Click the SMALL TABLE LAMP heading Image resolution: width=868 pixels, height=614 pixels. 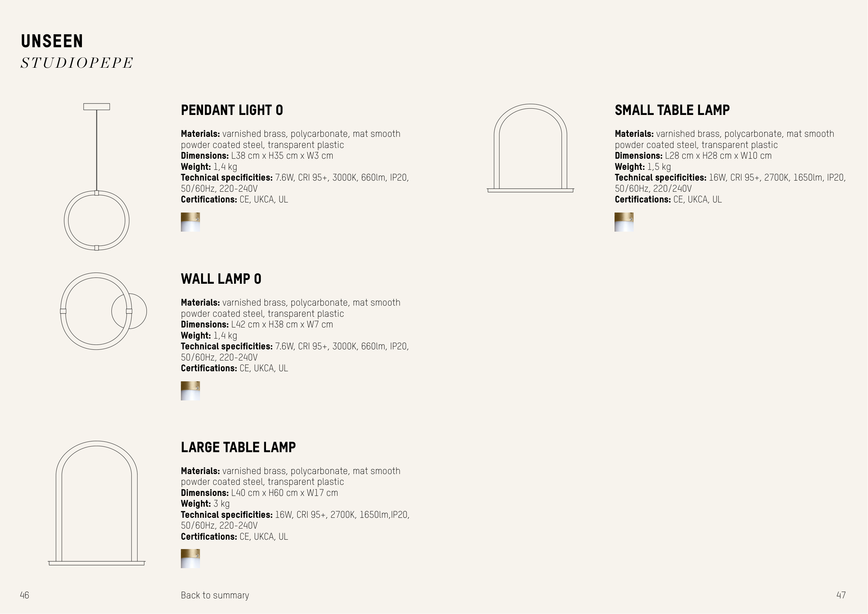tap(672, 110)
